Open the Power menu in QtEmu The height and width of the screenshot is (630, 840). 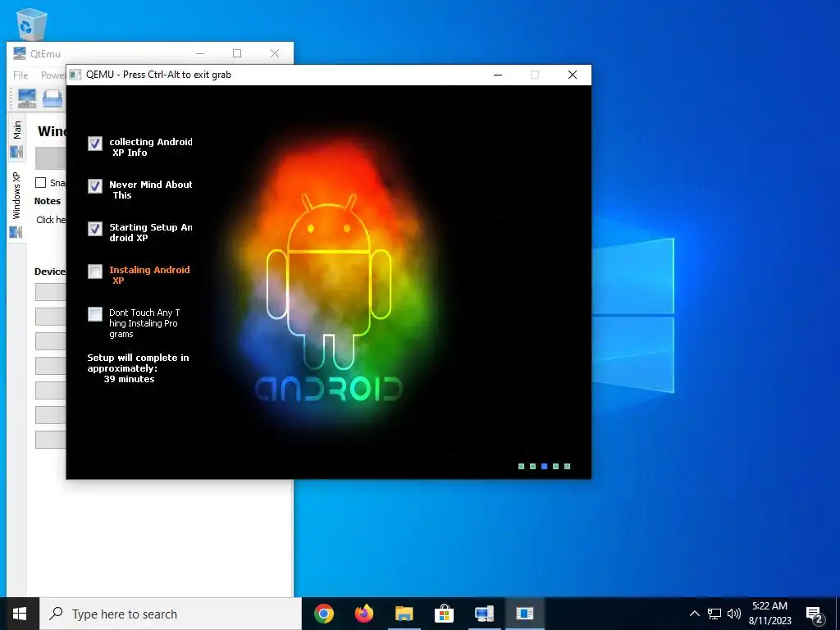click(53, 75)
